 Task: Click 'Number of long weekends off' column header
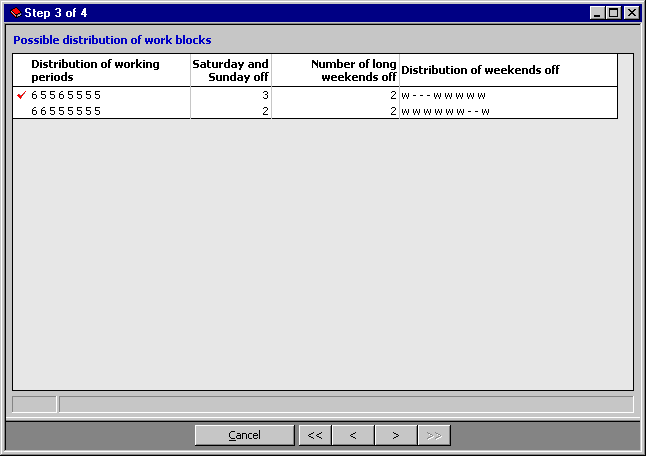point(335,70)
